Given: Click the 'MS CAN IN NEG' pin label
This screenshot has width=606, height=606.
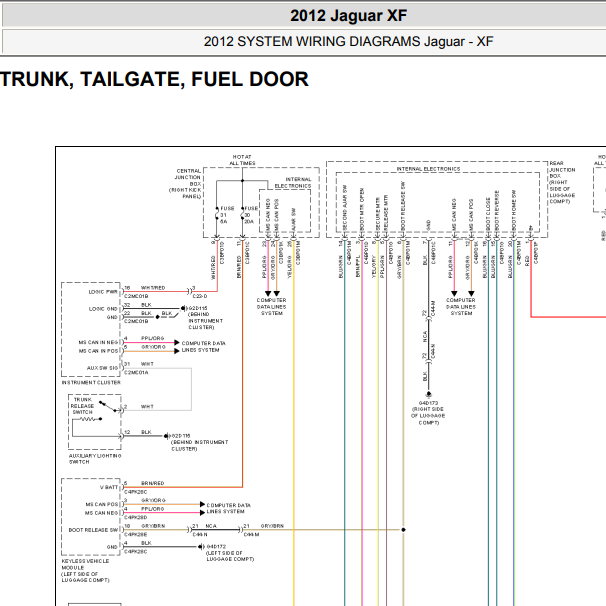Looking at the screenshot, I should click(x=98, y=342).
